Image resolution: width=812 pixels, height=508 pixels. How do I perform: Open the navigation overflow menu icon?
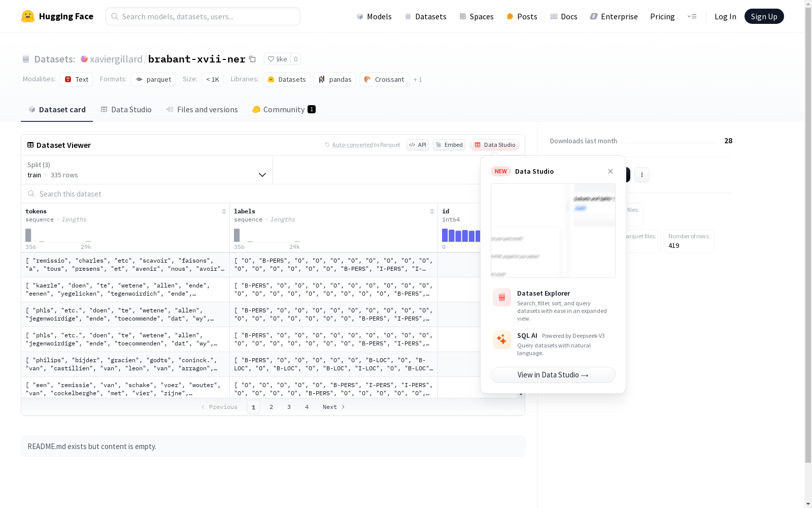pyautogui.click(x=692, y=16)
